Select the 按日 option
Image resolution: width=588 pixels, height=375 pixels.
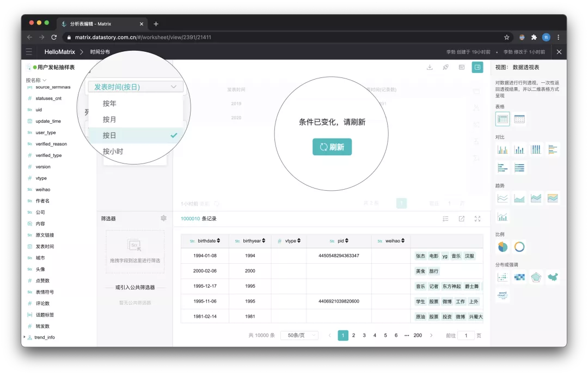[x=136, y=136]
